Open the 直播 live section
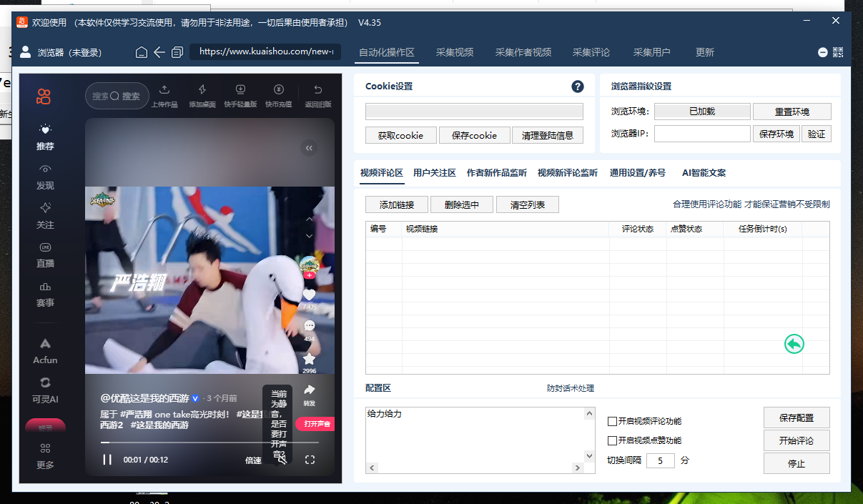Image resolution: width=863 pixels, height=504 pixels. pyautogui.click(x=45, y=255)
